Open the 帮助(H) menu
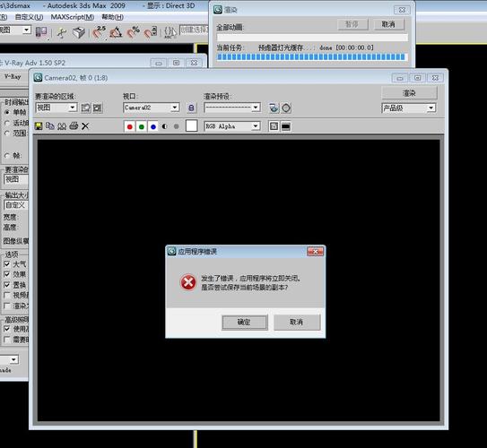This screenshot has width=487, height=448. click(x=112, y=17)
